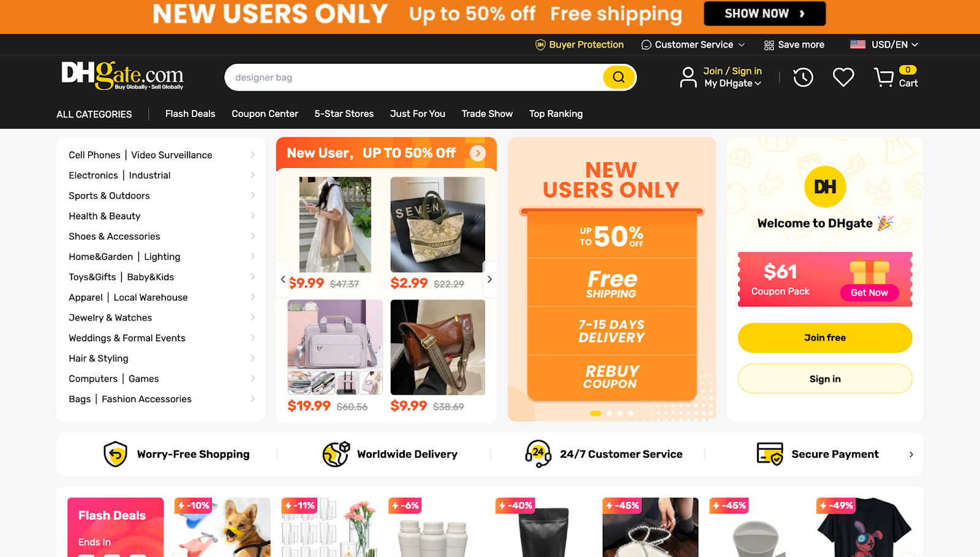
Task: Open the USD/EN currency language dropdown
Action: pyautogui.click(x=884, y=45)
